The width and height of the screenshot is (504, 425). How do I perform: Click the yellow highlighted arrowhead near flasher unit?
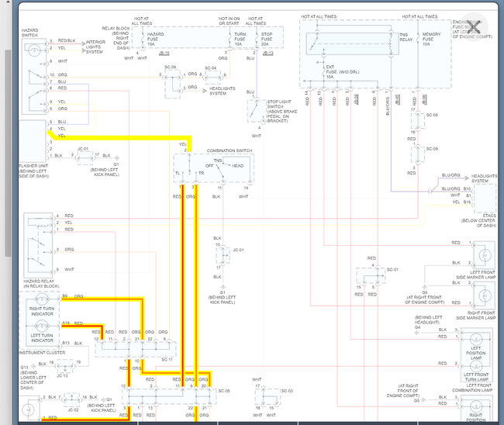[50, 135]
